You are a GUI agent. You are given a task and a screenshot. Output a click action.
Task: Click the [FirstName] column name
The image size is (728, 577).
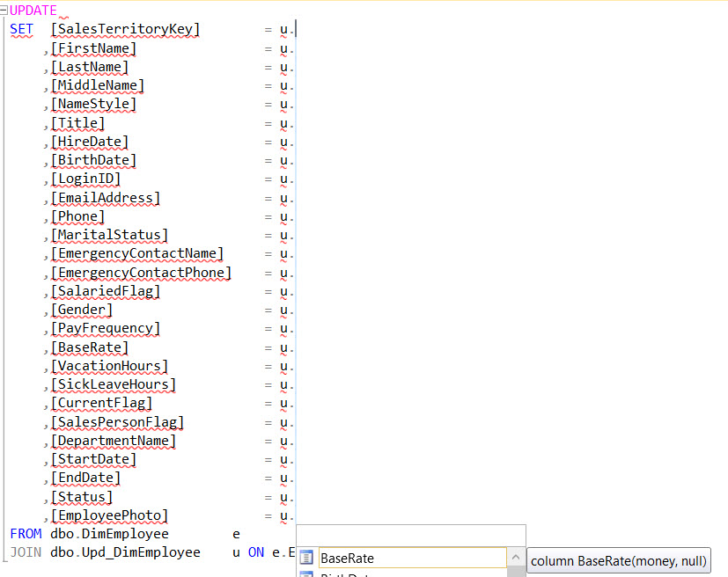tap(93, 48)
